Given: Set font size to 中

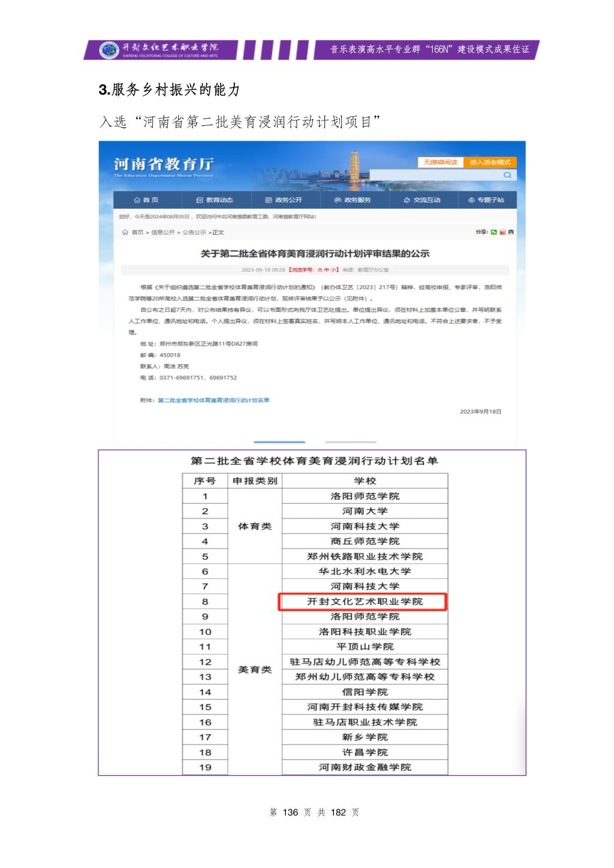Looking at the screenshot, I should pyautogui.click(x=327, y=270).
